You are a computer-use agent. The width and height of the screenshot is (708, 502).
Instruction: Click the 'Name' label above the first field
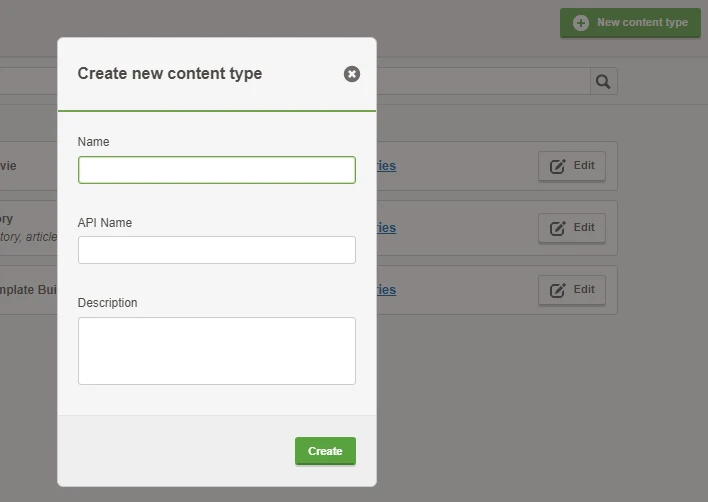[93, 142]
